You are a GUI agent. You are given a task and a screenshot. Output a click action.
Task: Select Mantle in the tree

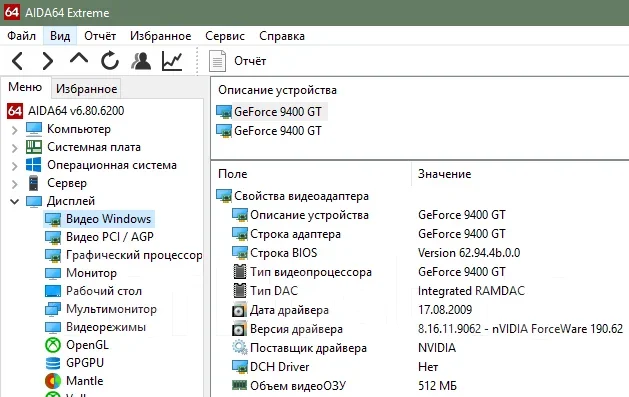[84, 381]
